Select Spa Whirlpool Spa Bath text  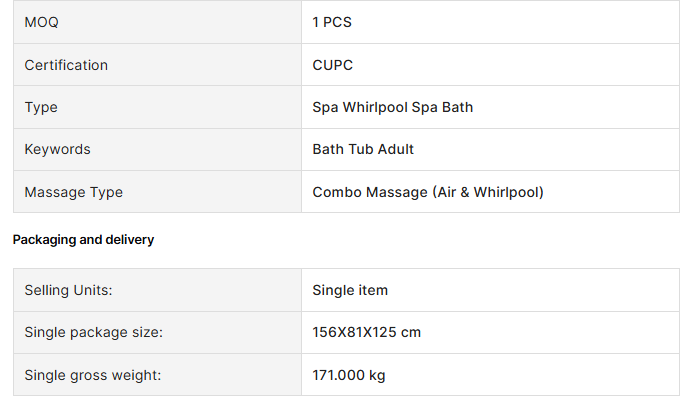coord(393,107)
